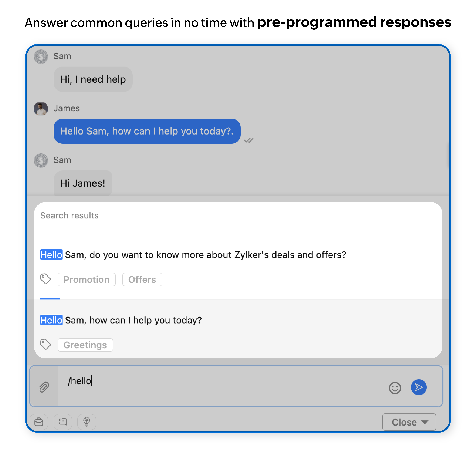Click the Close dropdown arrow
476x458 pixels.
point(425,422)
